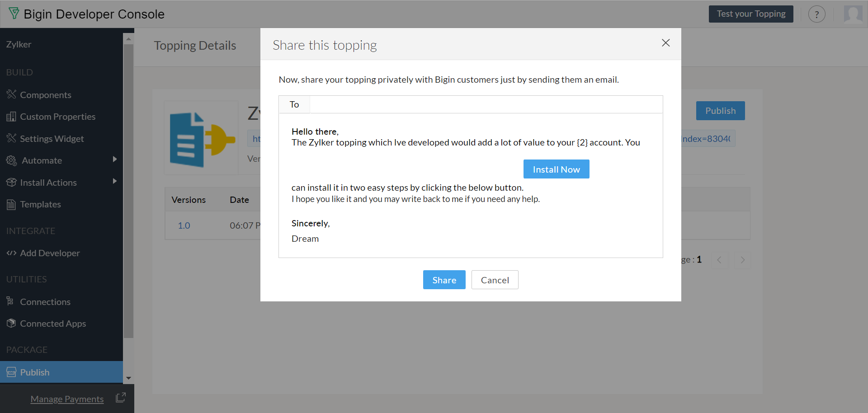Click the PACKAGE section heading in sidebar
Screen dimensions: 868x413
point(27,350)
